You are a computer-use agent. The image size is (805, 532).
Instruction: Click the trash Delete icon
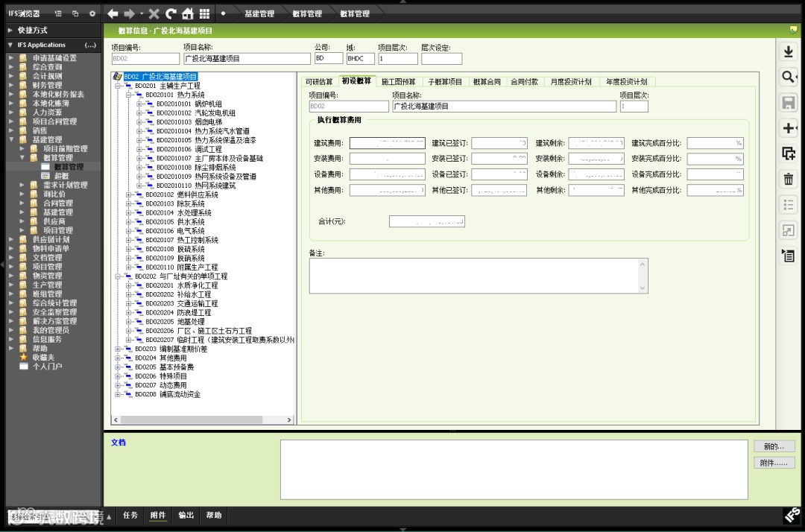(x=789, y=179)
